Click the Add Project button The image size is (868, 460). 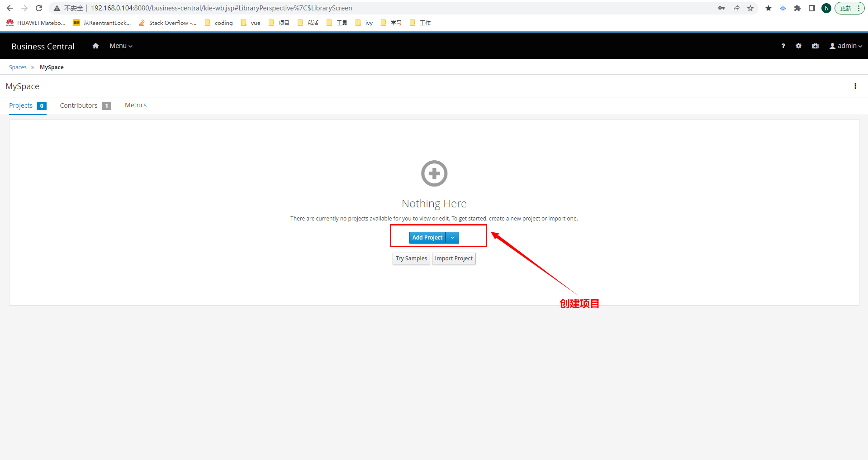coord(427,238)
